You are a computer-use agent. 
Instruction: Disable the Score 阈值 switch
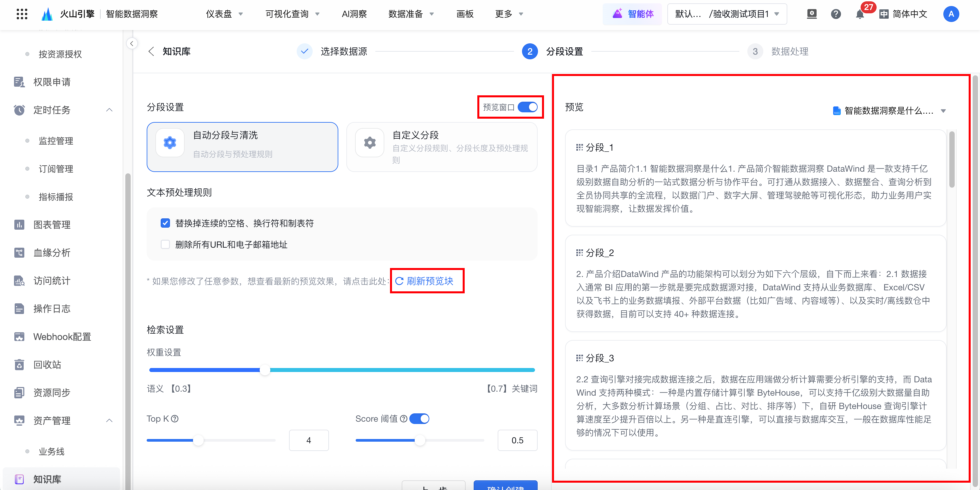[419, 419]
